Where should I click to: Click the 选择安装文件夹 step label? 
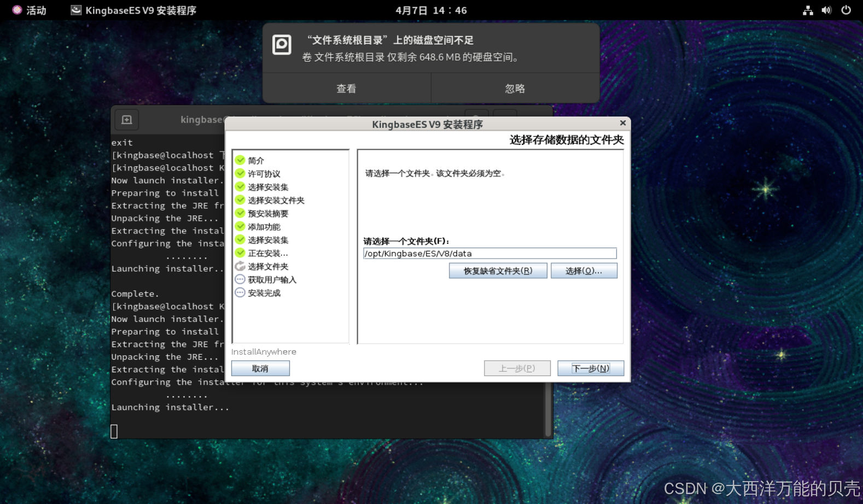276,201
